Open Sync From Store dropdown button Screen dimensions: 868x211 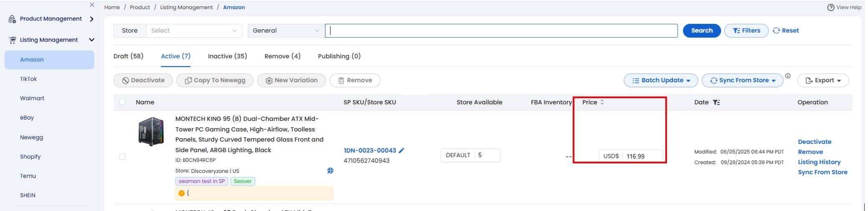(742, 80)
